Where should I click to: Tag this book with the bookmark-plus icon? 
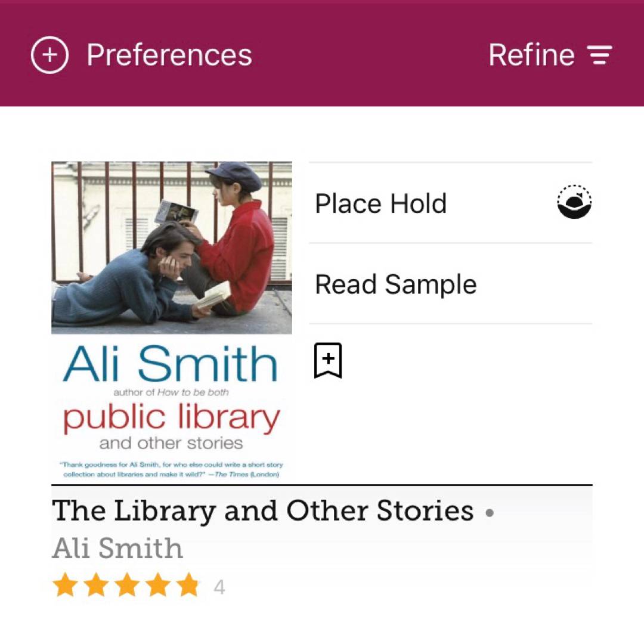click(x=328, y=360)
